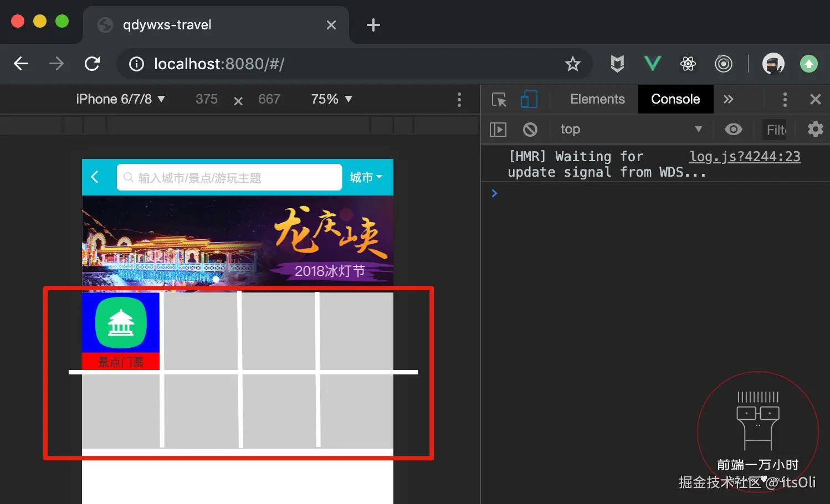Toggle the device toolbar icon
This screenshot has height=504, width=830.
tap(529, 100)
